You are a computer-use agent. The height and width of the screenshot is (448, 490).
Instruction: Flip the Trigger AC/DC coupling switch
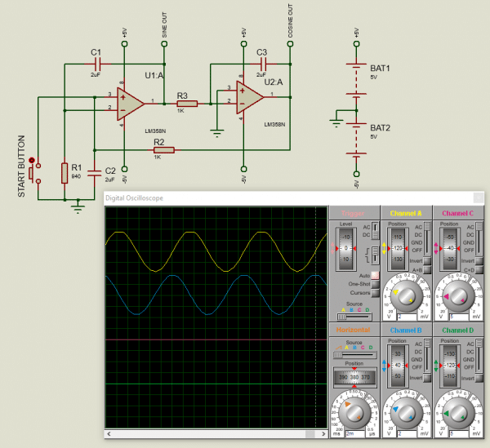pyautogui.click(x=375, y=231)
